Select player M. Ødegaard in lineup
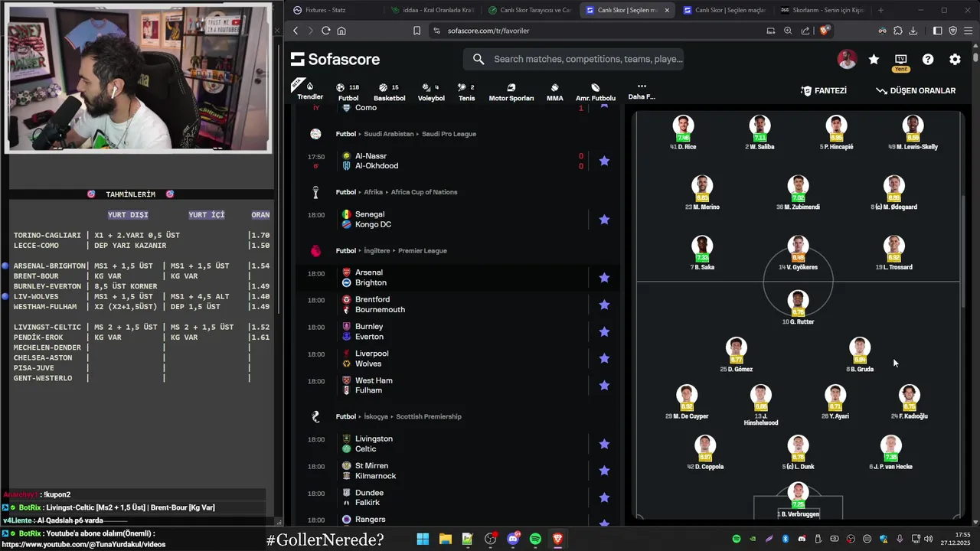Image resolution: width=980 pixels, height=551 pixels. (x=893, y=191)
